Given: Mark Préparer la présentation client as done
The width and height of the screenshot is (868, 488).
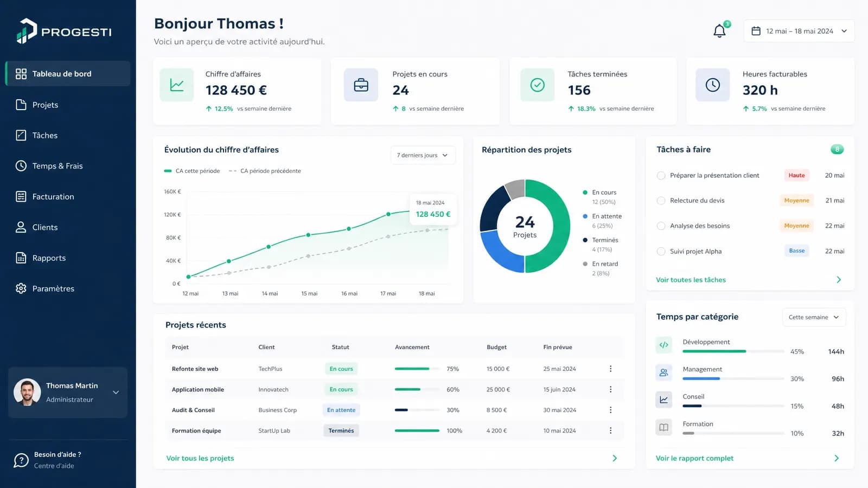Looking at the screenshot, I should [x=661, y=175].
